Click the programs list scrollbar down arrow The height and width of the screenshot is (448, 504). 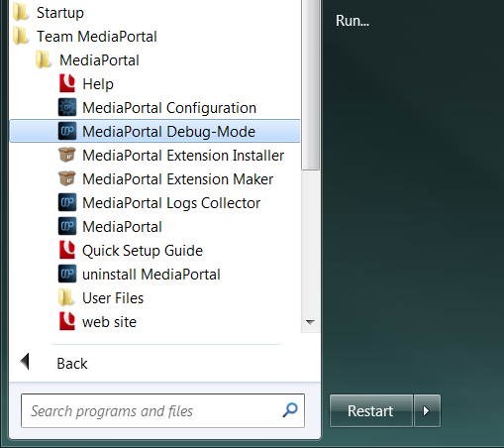pyautogui.click(x=310, y=321)
